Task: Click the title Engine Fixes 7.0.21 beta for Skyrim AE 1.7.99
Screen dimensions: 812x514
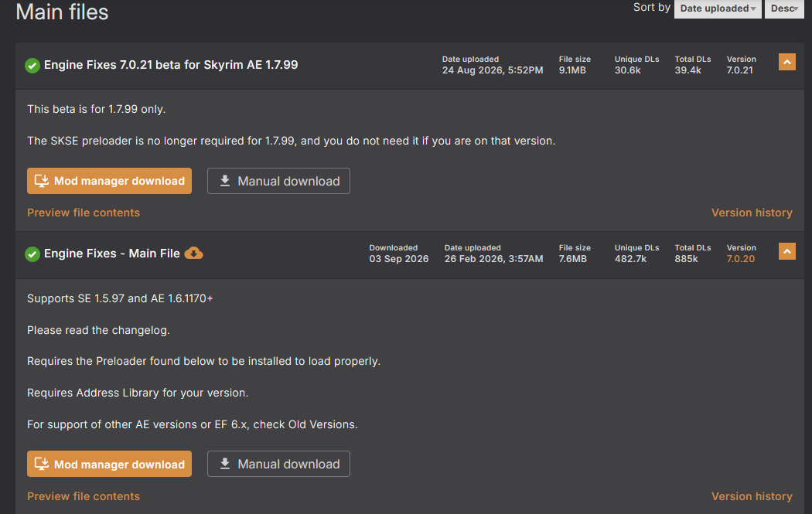Action: tap(171, 65)
